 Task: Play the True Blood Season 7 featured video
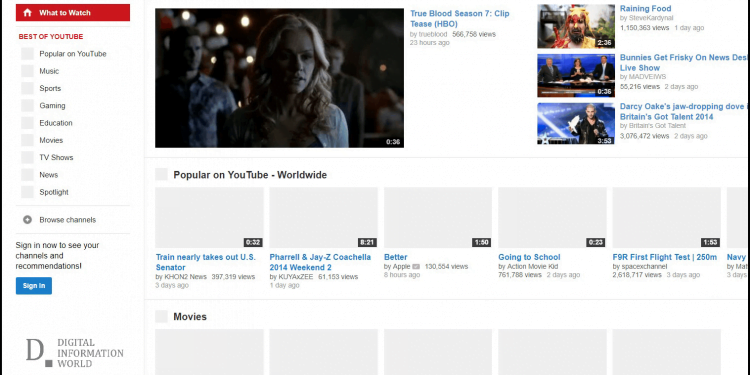(279, 78)
